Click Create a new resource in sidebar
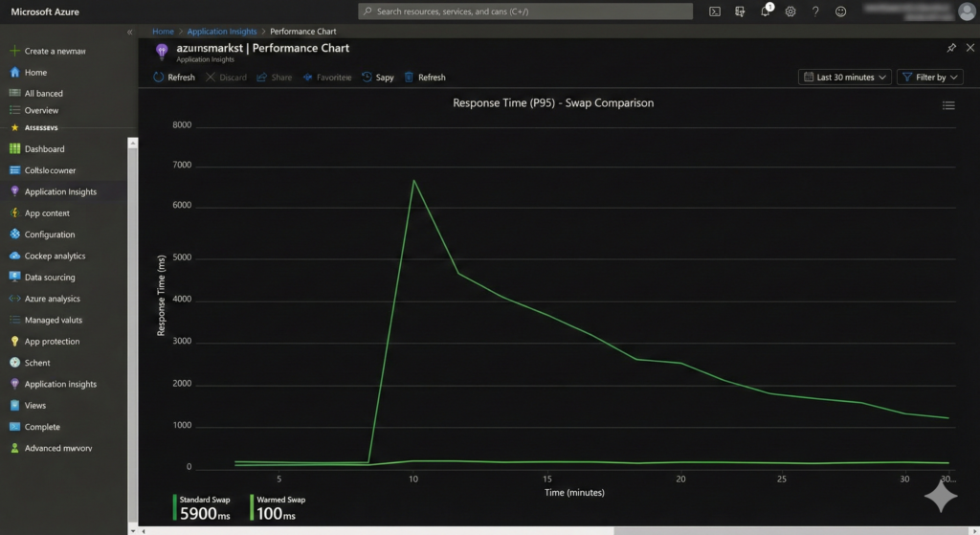980x535 pixels. (x=55, y=51)
